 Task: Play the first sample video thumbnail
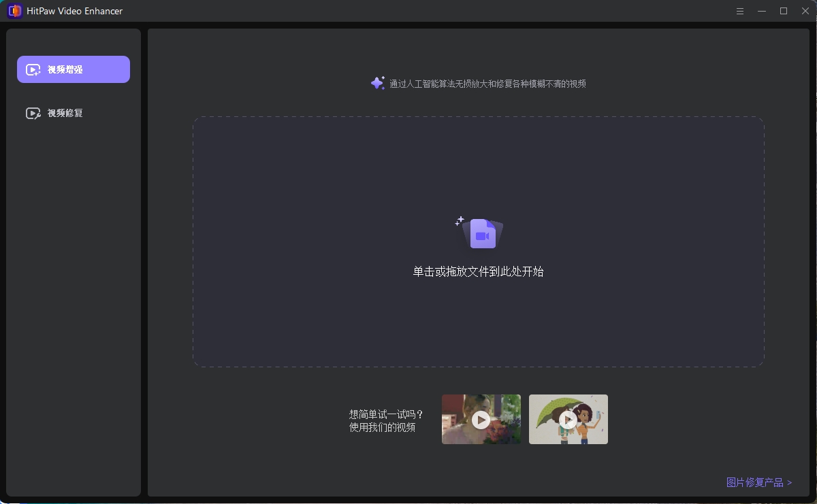(x=481, y=419)
